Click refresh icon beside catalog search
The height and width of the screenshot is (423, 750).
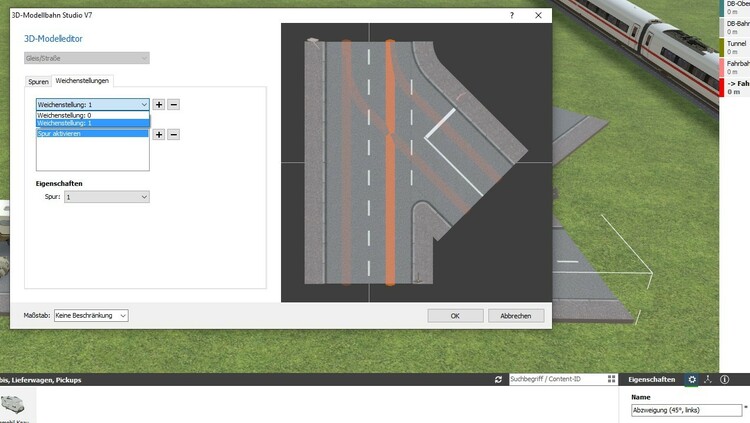coord(498,379)
